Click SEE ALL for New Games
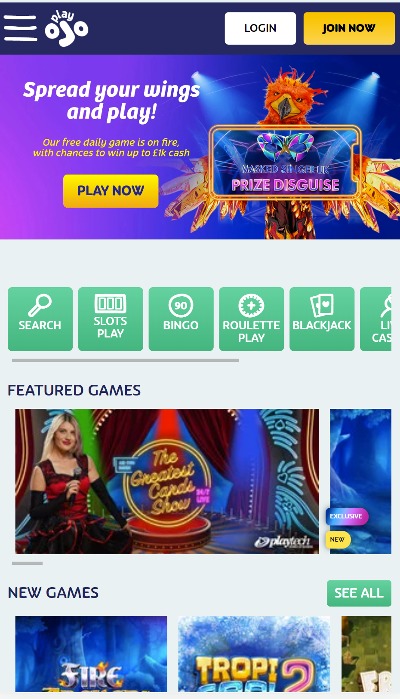 [x=359, y=593]
